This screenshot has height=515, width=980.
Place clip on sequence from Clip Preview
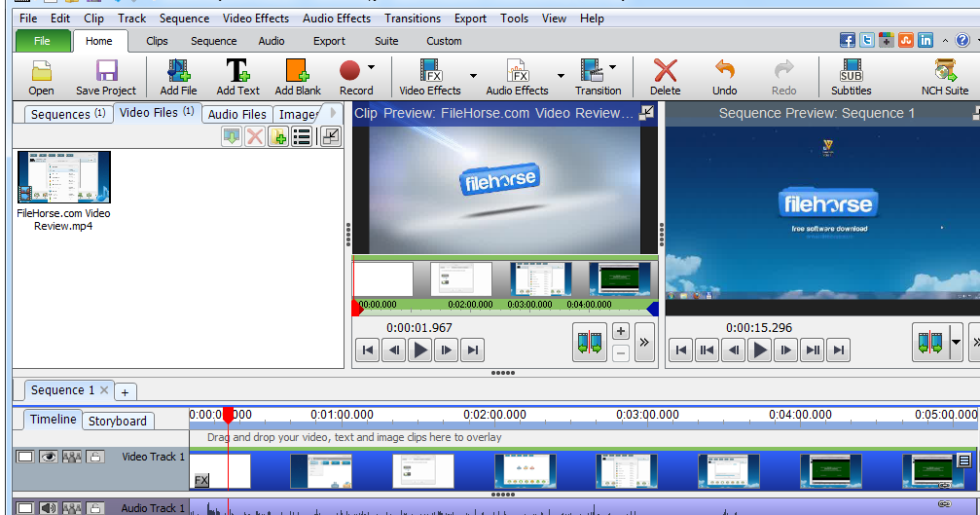click(x=590, y=342)
